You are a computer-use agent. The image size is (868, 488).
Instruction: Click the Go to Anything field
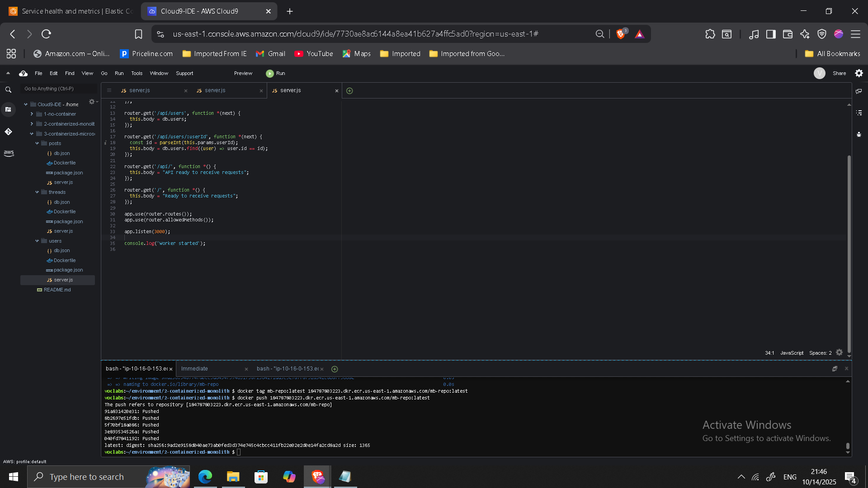tap(59, 89)
